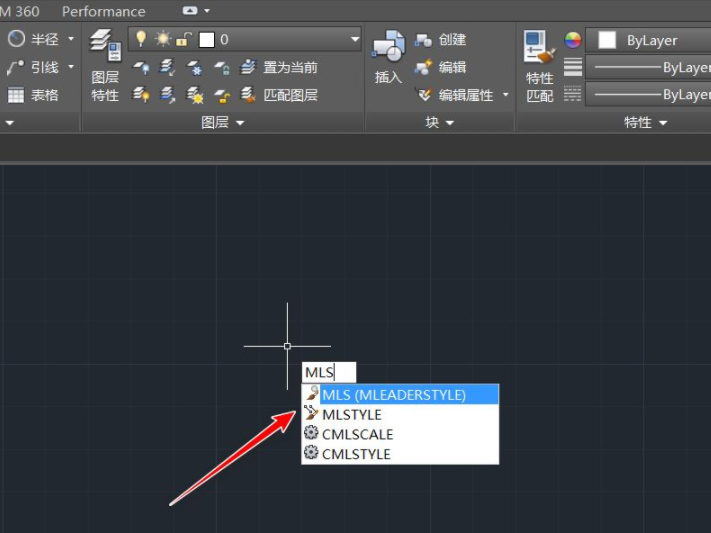
Task: Click the 置为当前 make current icon
Action: [280, 68]
